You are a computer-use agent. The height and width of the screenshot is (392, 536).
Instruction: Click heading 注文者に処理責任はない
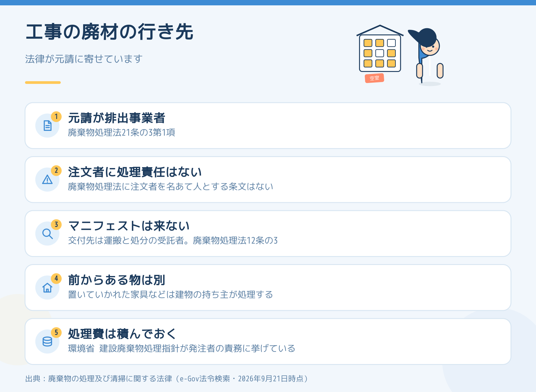click(135, 172)
